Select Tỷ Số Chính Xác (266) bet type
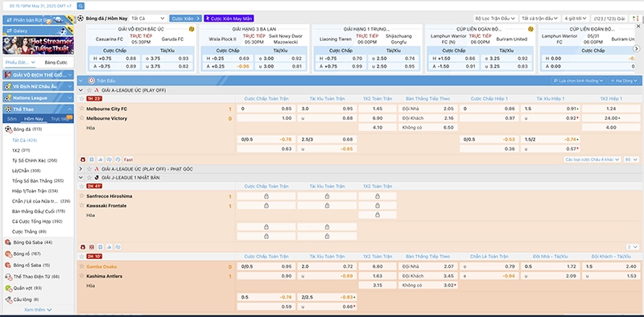 point(35,160)
